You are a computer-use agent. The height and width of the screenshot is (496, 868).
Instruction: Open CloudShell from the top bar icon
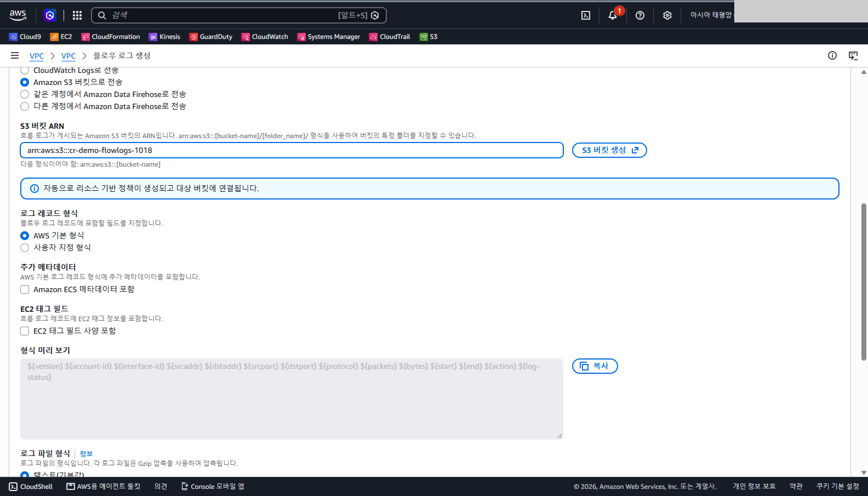(x=586, y=15)
